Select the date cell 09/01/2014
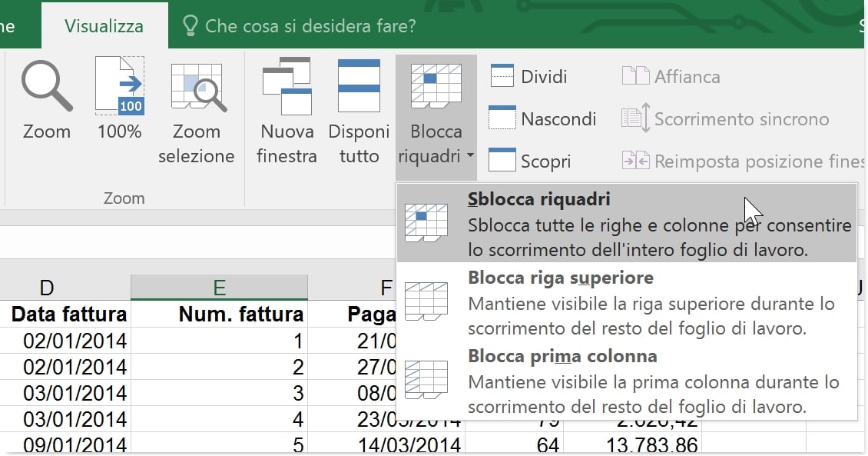 65,444
